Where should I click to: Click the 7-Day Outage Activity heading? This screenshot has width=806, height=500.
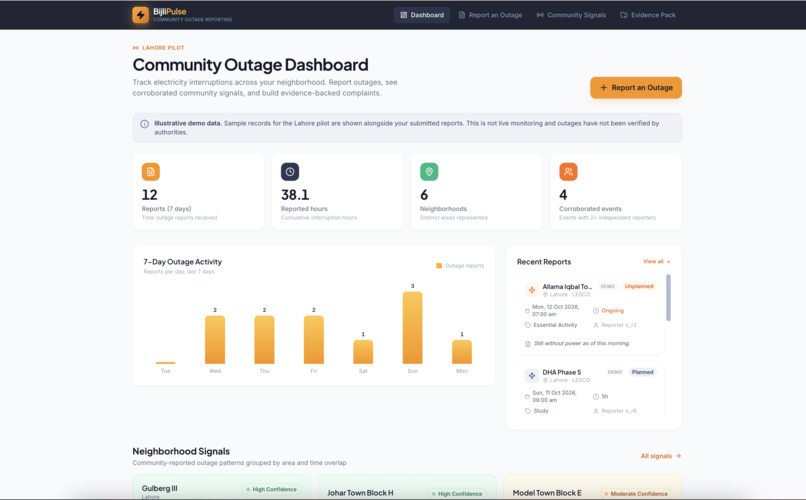[182, 262]
